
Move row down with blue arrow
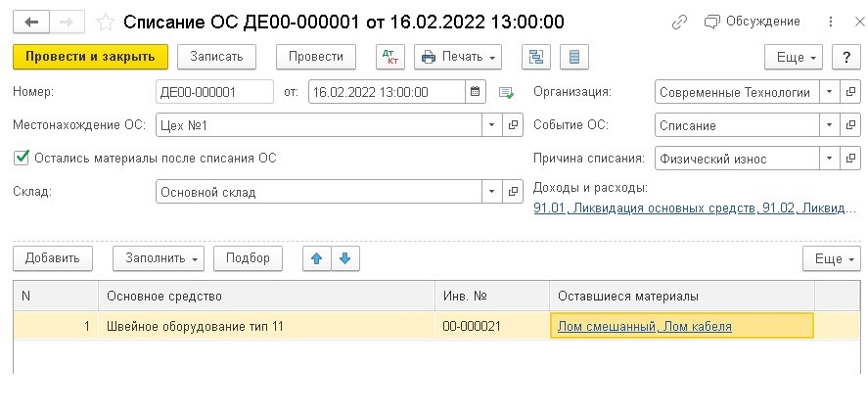click(x=345, y=258)
